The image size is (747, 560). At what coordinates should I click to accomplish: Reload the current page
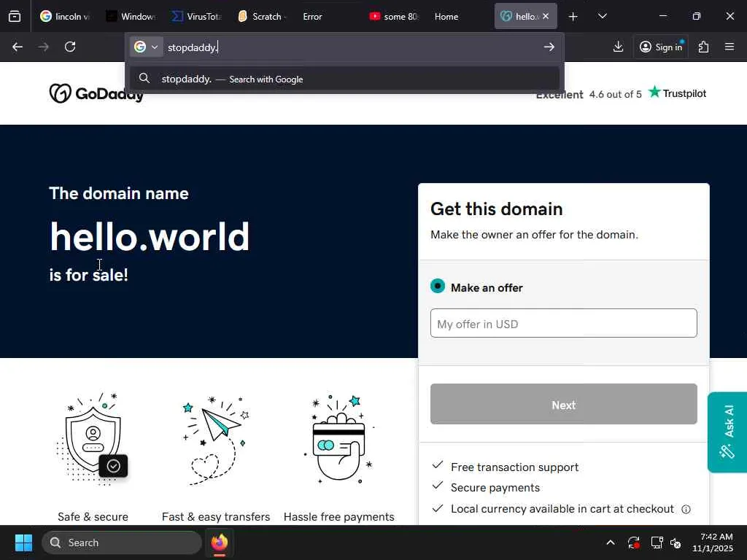point(70,47)
